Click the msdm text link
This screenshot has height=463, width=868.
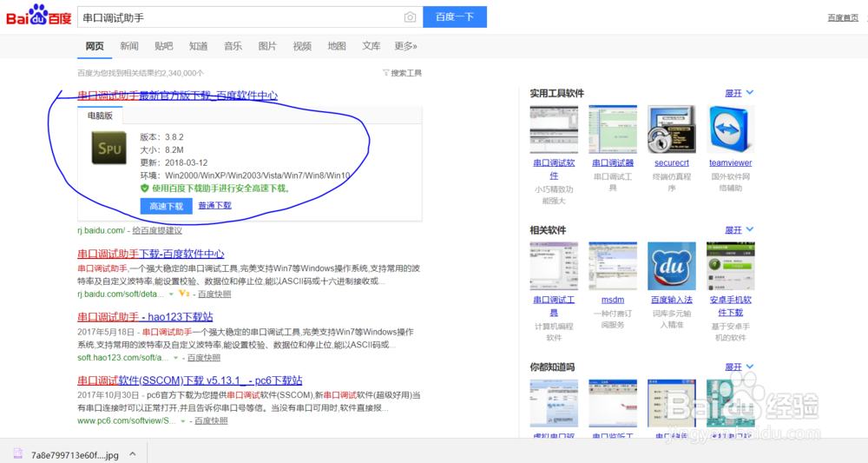(613, 300)
